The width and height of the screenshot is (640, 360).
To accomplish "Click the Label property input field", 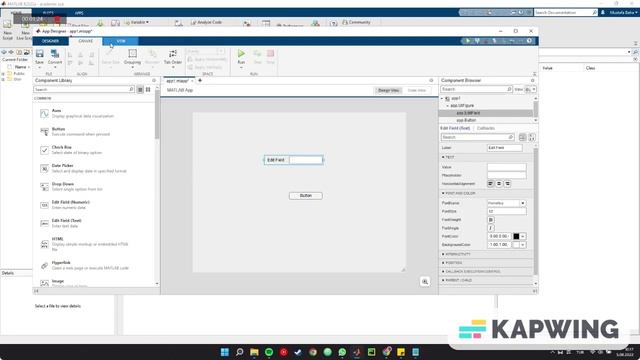I will pos(504,148).
